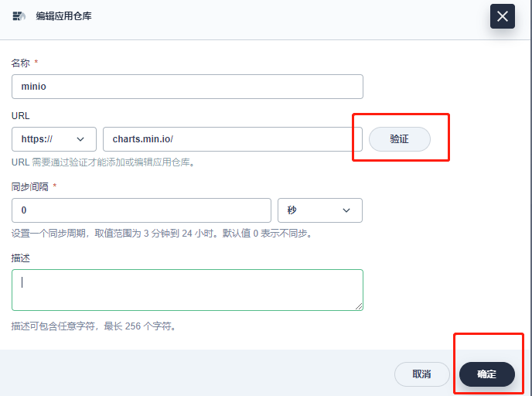
Task: Click the URL label above the protocol selector
Action: [x=21, y=116]
